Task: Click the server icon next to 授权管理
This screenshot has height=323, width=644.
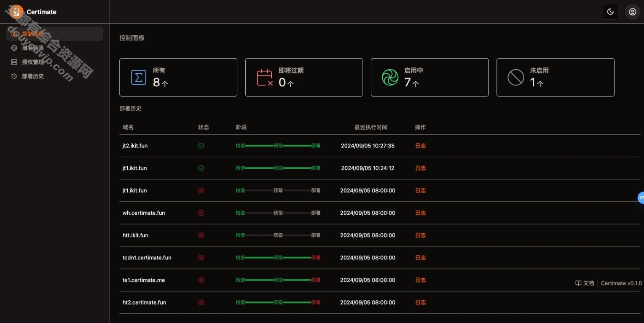Action: point(14,62)
